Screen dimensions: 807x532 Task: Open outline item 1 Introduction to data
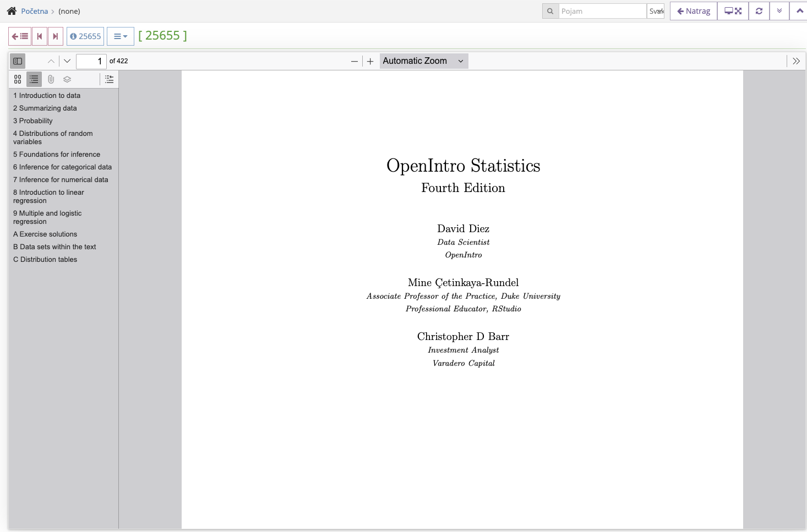47,96
